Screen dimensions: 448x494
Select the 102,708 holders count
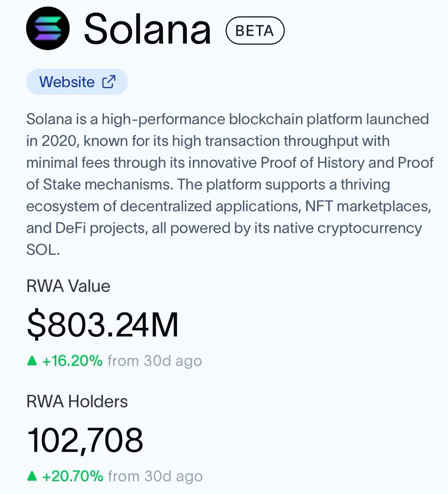[x=85, y=440]
